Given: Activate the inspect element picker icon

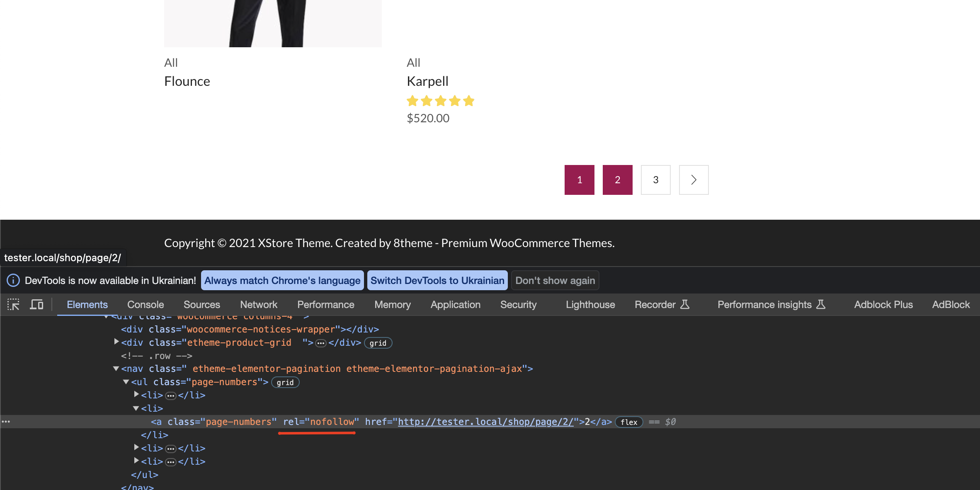Looking at the screenshot, I should (x=13, y=305).
